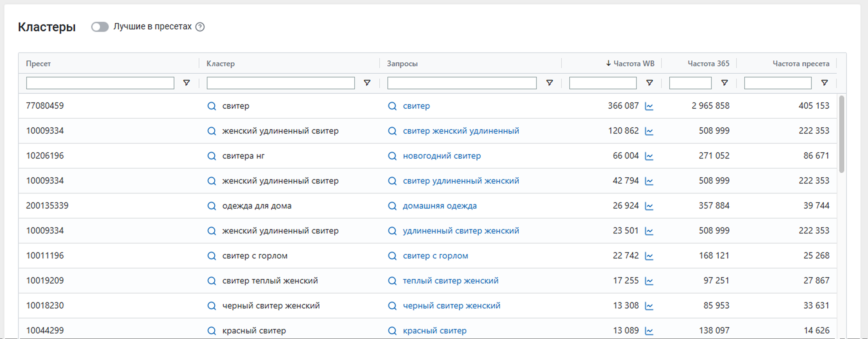Open the trend chart in the 'новогодний свитер' row
The height and width of the screenshot is (339, 868).
pos(649,156)
